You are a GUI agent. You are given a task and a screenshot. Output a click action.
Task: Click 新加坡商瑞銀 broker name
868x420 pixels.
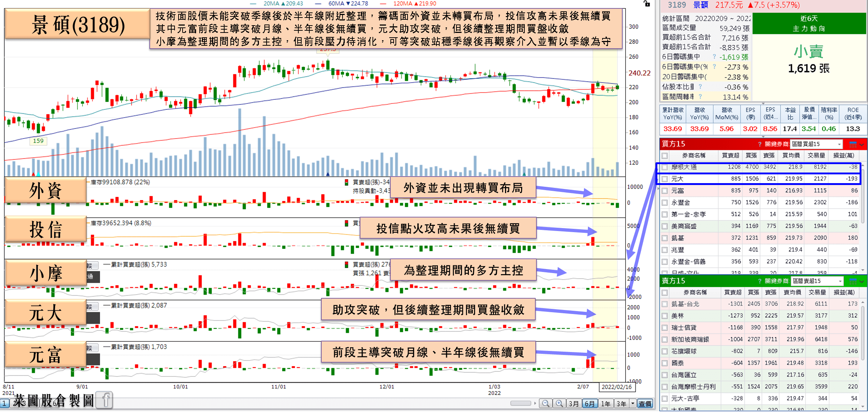[690, 340]
